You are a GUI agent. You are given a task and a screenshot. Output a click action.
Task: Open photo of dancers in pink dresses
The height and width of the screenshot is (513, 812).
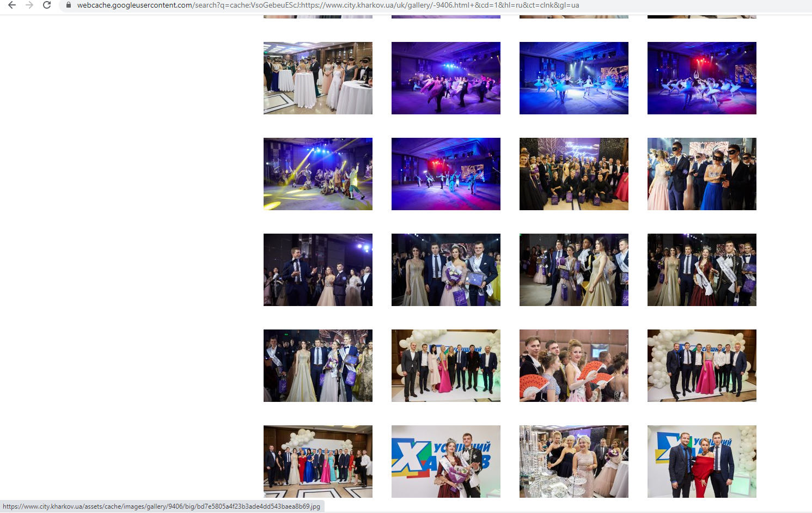click(x=445, y=78)
